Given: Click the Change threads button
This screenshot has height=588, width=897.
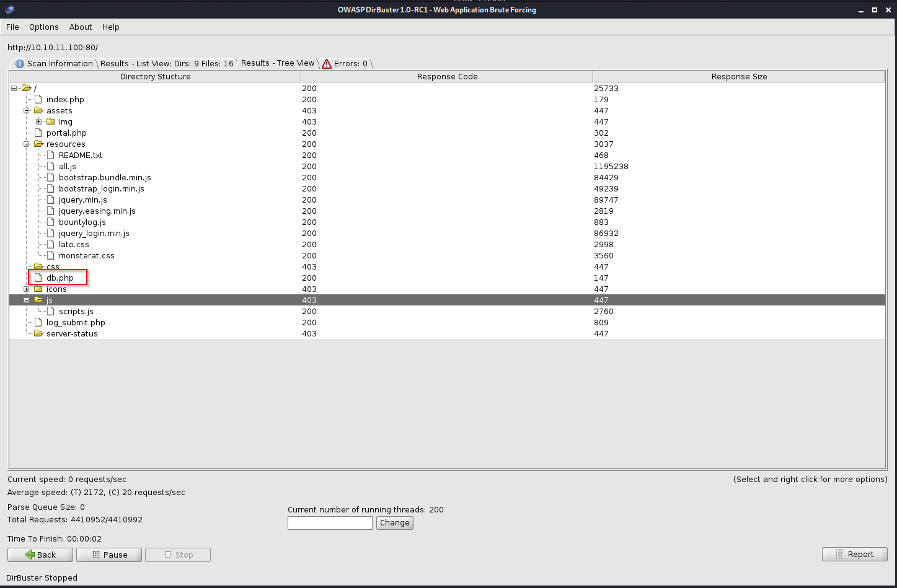Looking at the screenshot, I should [394, 523].
